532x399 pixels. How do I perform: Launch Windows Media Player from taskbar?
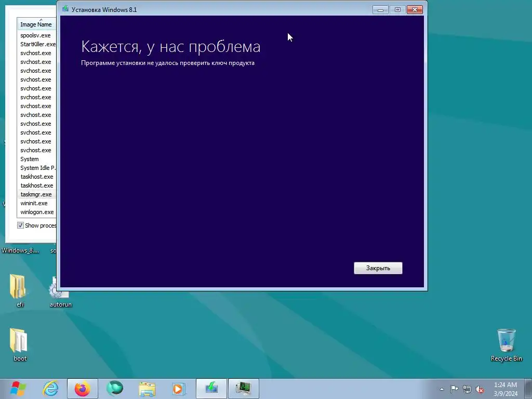pyautogui.click(x=179, y=389)
